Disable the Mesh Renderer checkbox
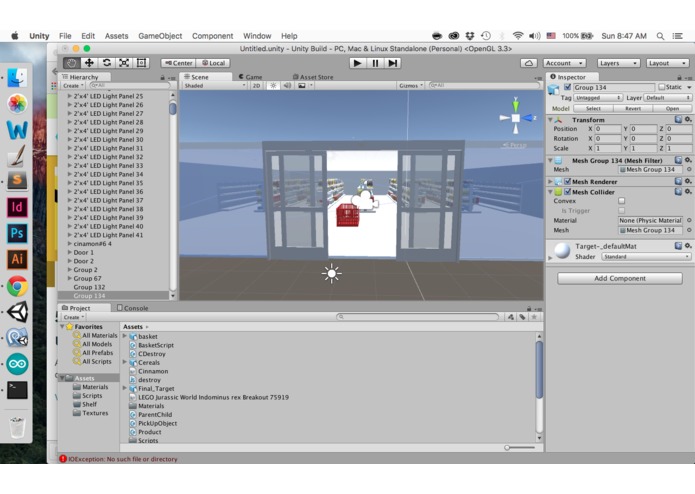Image resolution: width=695 pixels, height=494 pixels. click(567, 182)
